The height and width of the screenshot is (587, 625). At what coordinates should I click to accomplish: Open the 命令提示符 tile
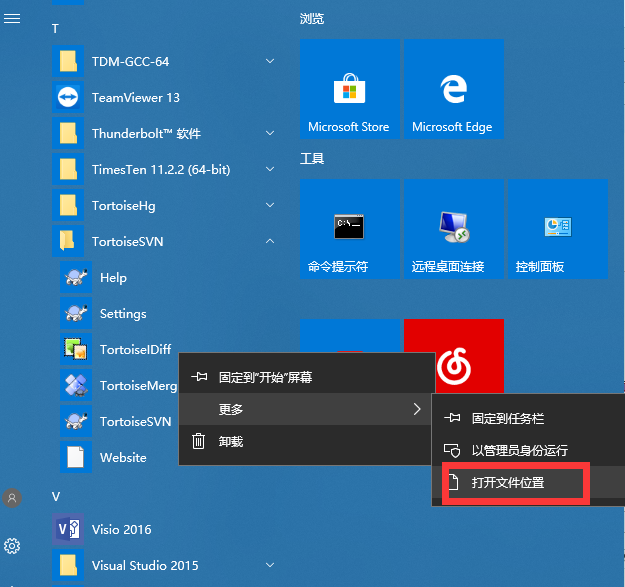(350, 229)
